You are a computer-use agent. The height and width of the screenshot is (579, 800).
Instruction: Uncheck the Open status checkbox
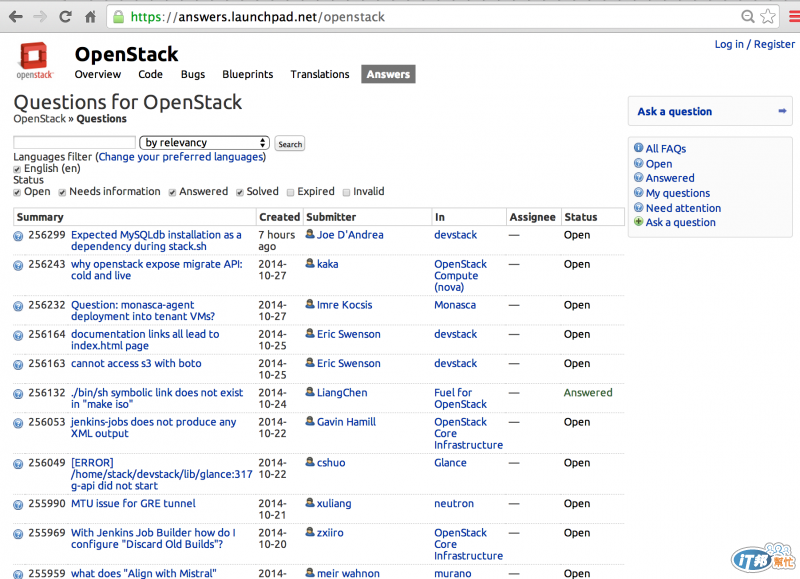tap(17, 192)
